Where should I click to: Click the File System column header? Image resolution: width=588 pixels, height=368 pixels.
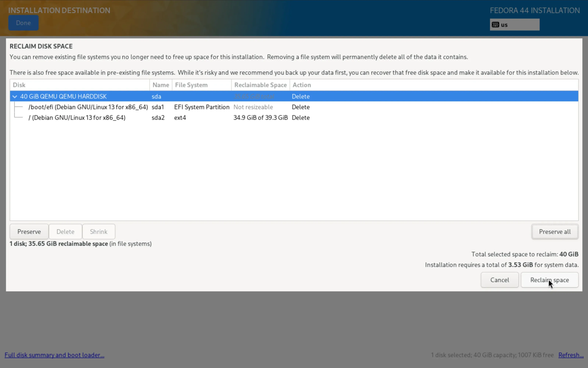[202, 85]
